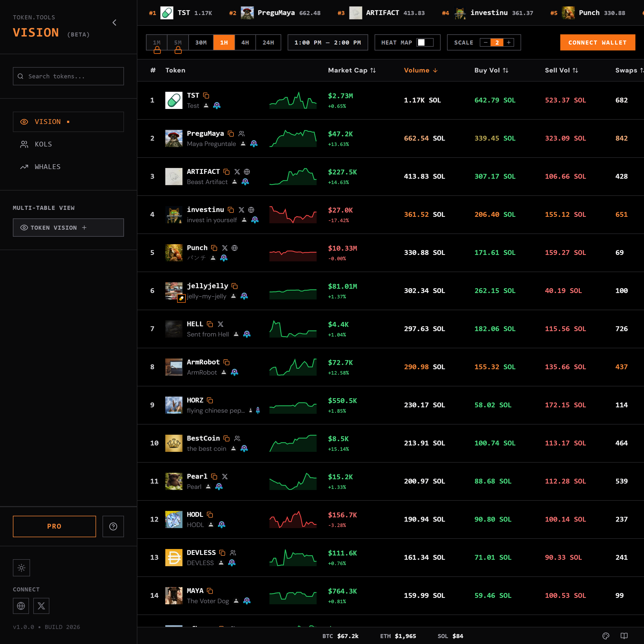Copy the TST contract address
The image size is (644, 644).
[x=206, y=95]
